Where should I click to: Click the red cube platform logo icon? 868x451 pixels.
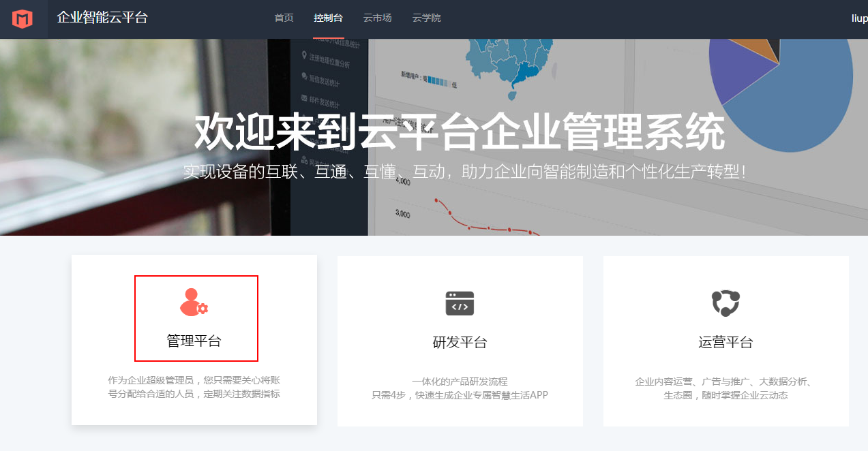coord(24,18)
